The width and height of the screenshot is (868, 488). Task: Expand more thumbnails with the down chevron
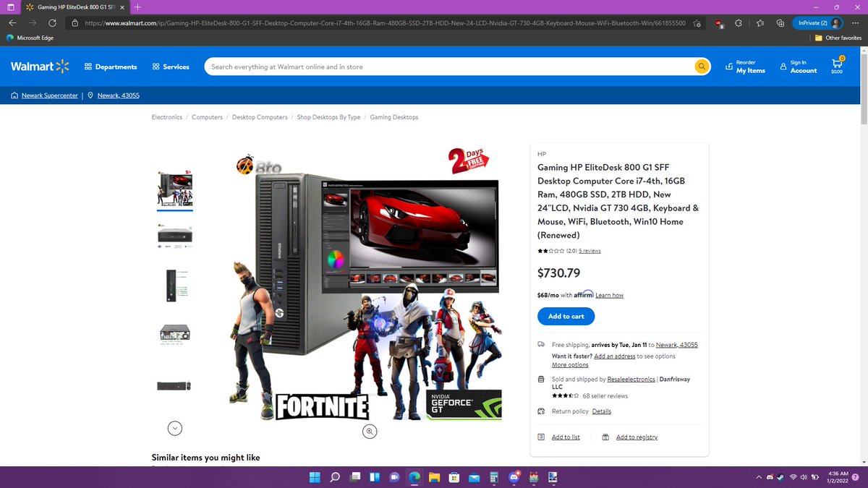(175, 428)
